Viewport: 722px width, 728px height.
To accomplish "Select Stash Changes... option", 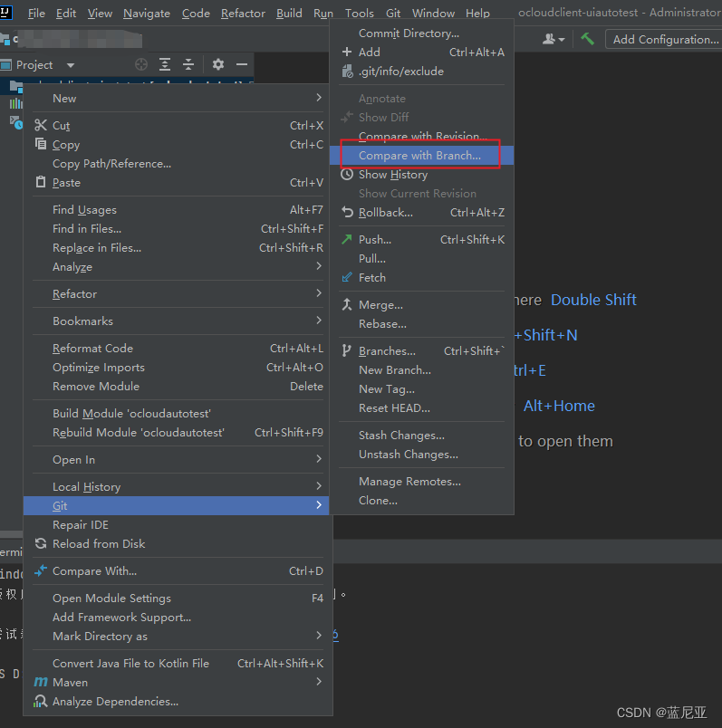I will [x=421, y=435].
